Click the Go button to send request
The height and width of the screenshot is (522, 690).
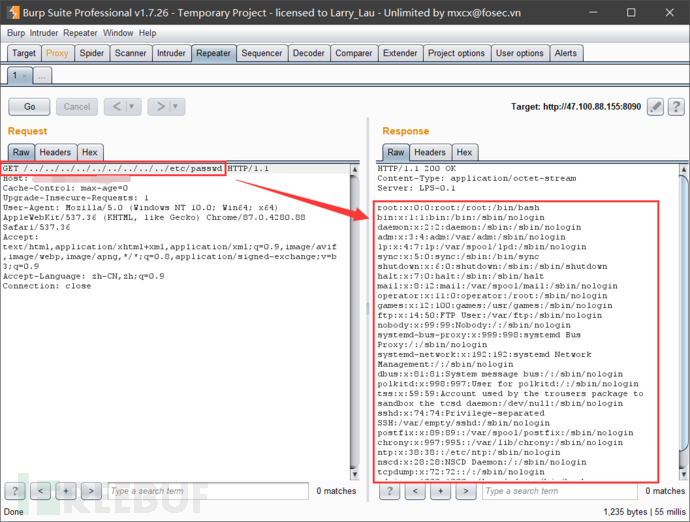click(x=29, y=107)
